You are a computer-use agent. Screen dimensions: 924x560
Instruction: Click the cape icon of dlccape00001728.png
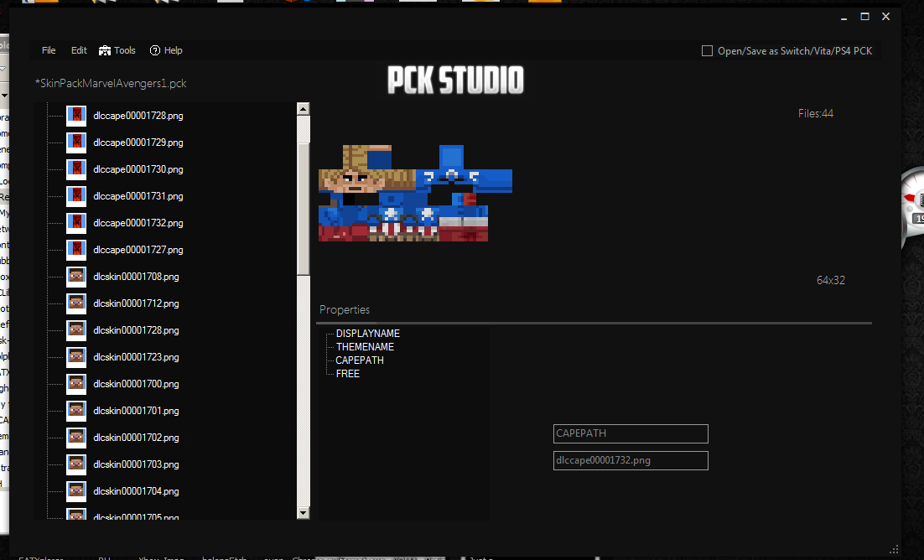76,117
